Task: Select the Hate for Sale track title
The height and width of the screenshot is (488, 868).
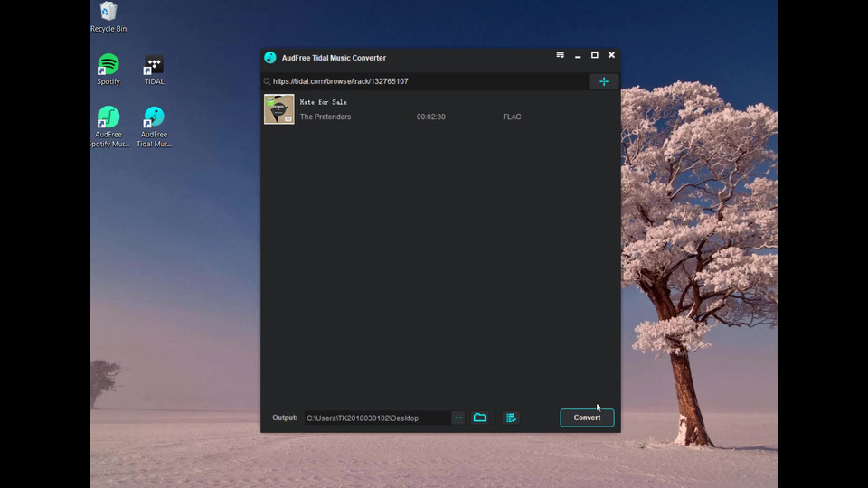Action: pos(324,102)
